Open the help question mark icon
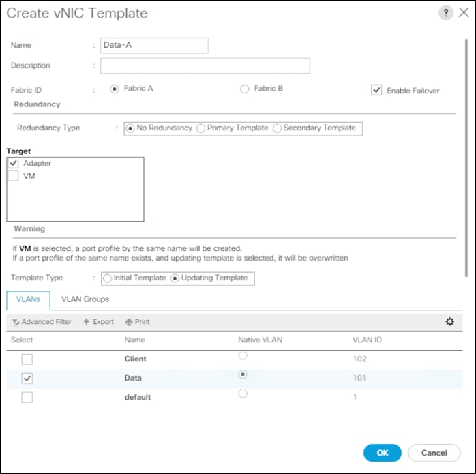The width and height of the screenshot is (476, 474). click(x=445, y=13)
